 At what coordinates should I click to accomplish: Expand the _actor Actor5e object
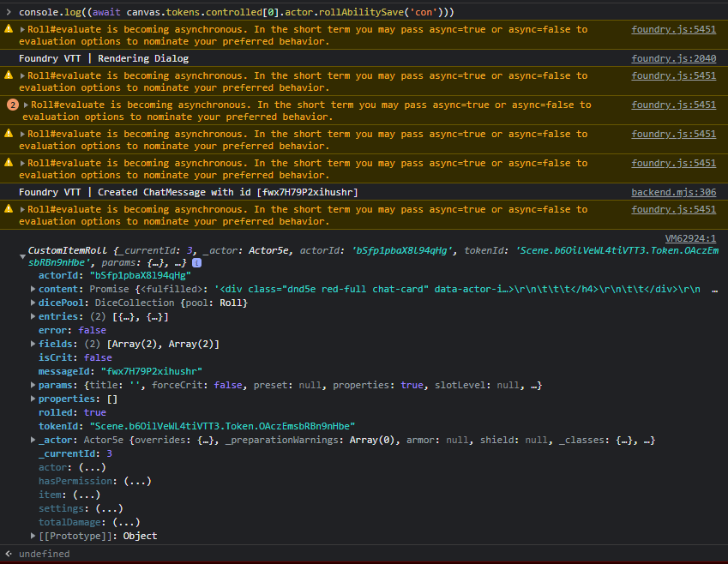(x=33, y=440)
